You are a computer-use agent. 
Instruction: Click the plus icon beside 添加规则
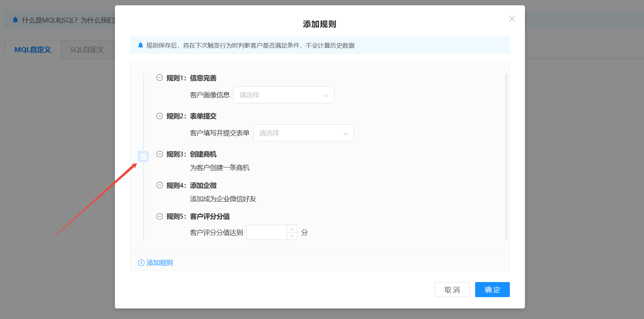pos(141,263)
